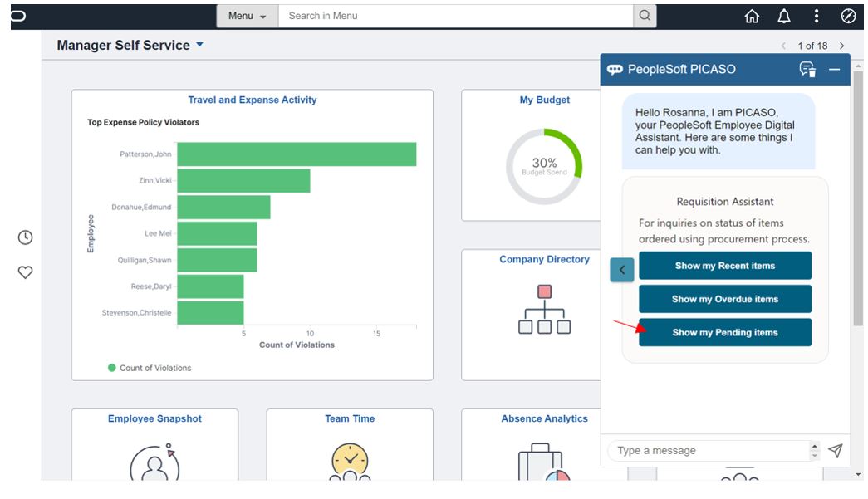
Task: Expand the Manager Self Service homepage dropdown
Action: 200,45
